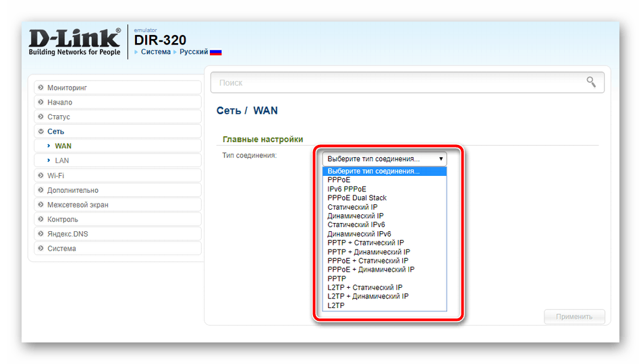Expand the Контроль sidebar section
This screenshot has height=364, width=641.
point(117,219)
